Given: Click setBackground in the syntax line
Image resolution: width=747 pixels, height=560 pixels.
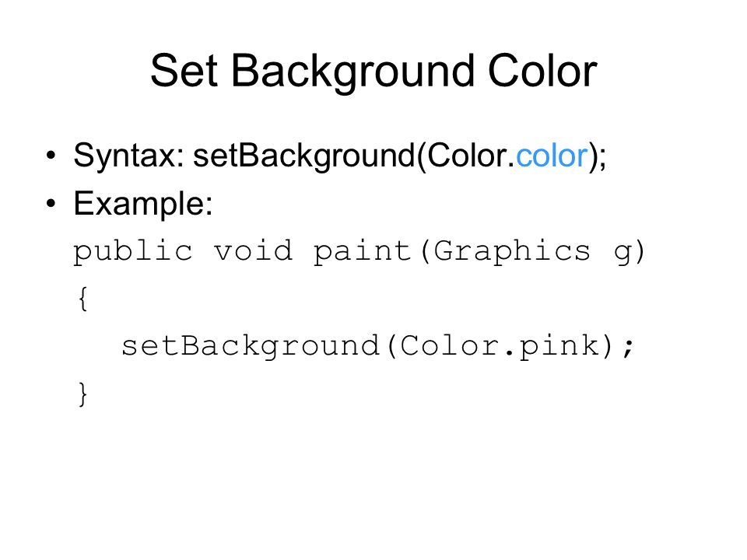Looking at the screenshot, I should click(x=304, y=156).
